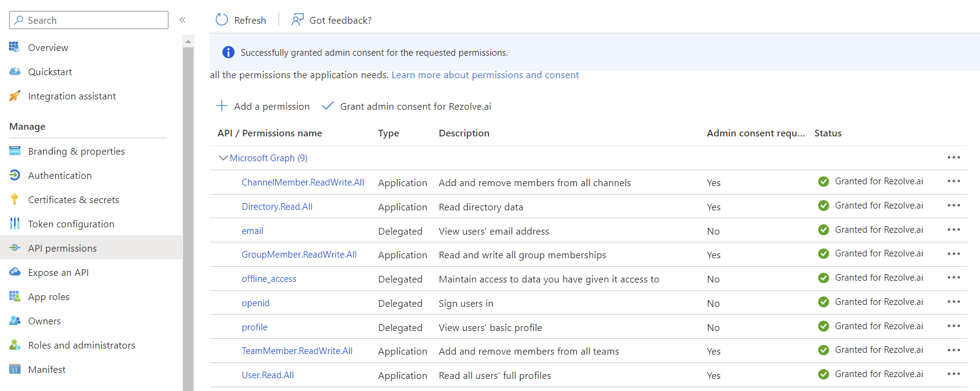Open the ChannelMember.ReadWrite.All permission link
Image resolution: width=980 pixels, height=391 pixels.
pos(303,182)
